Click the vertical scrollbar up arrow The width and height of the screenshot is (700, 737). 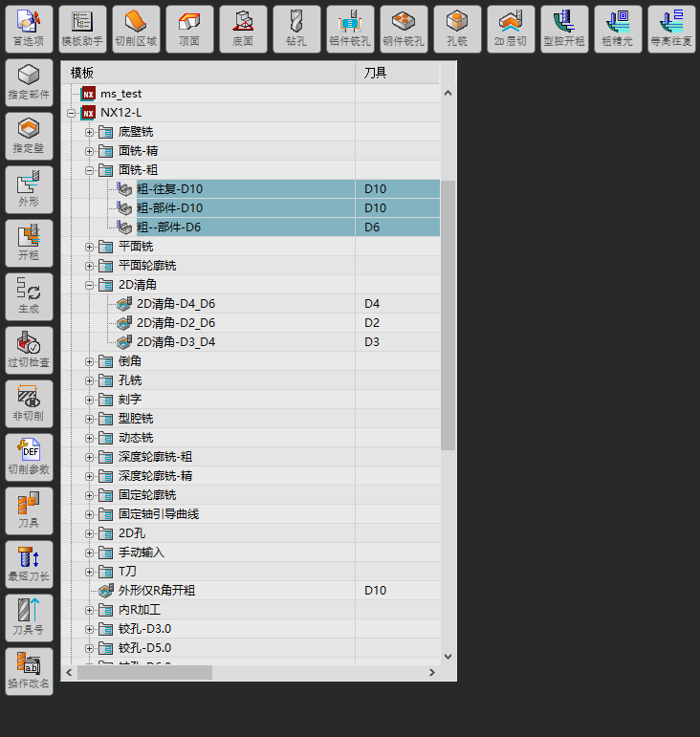(448, 93)
